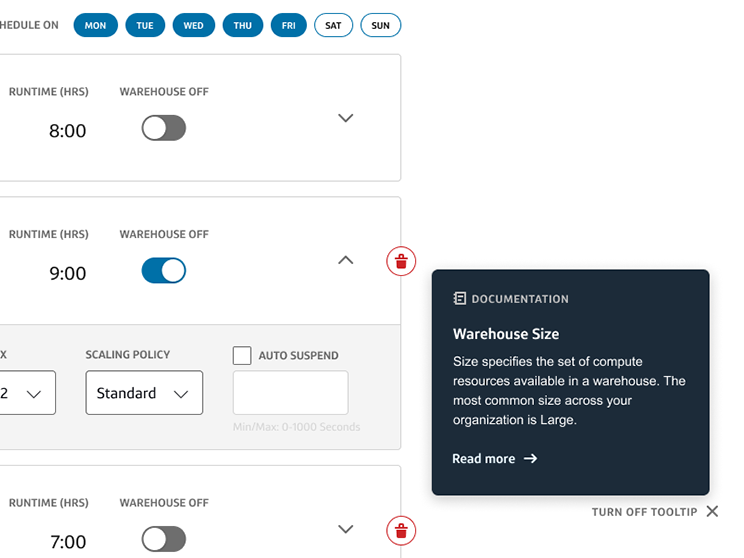The image size is (744, 558).
Task: Turn on Warehouse Off switch for 8:00 runtime
Action: [164, 128]
